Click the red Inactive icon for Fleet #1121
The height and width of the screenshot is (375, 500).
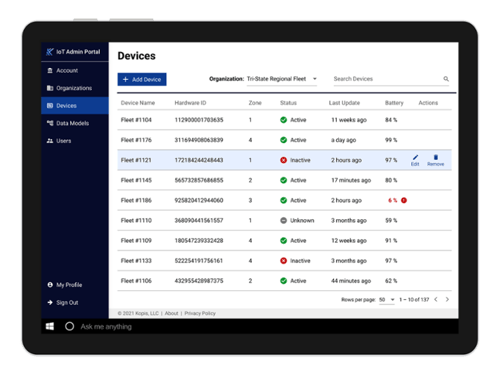click(283, 160)
